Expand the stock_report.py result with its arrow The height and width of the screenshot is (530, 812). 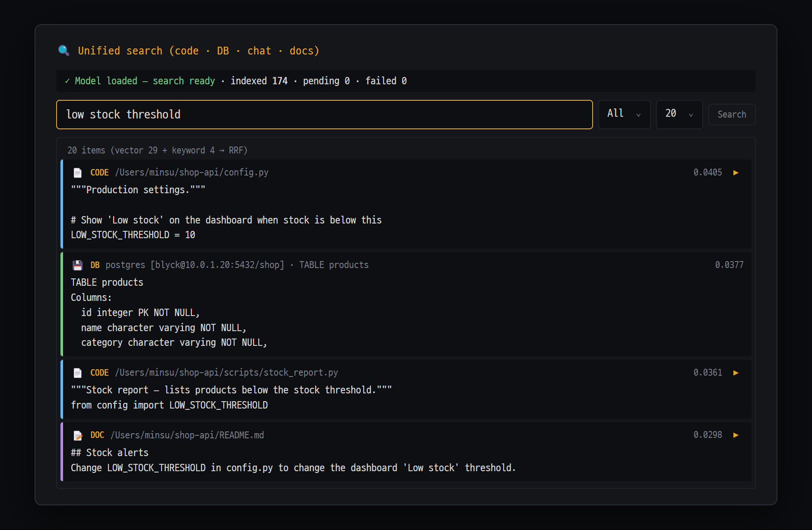[x=736, y=373]
